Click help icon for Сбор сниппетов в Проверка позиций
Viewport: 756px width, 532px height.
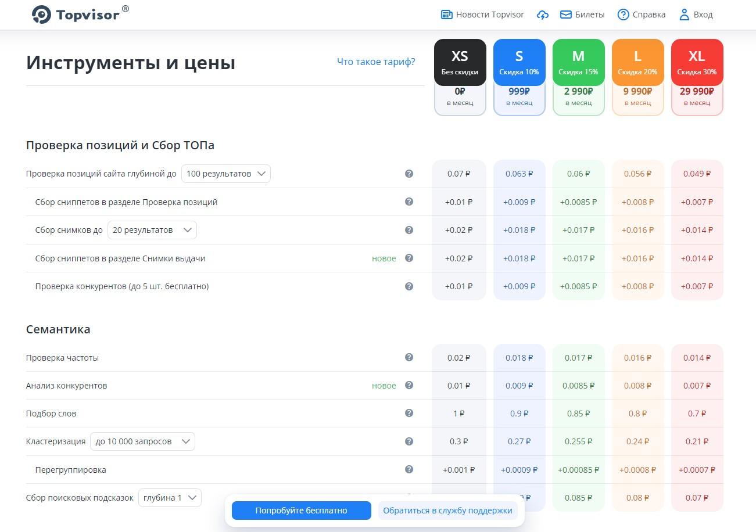pos(409,202)
